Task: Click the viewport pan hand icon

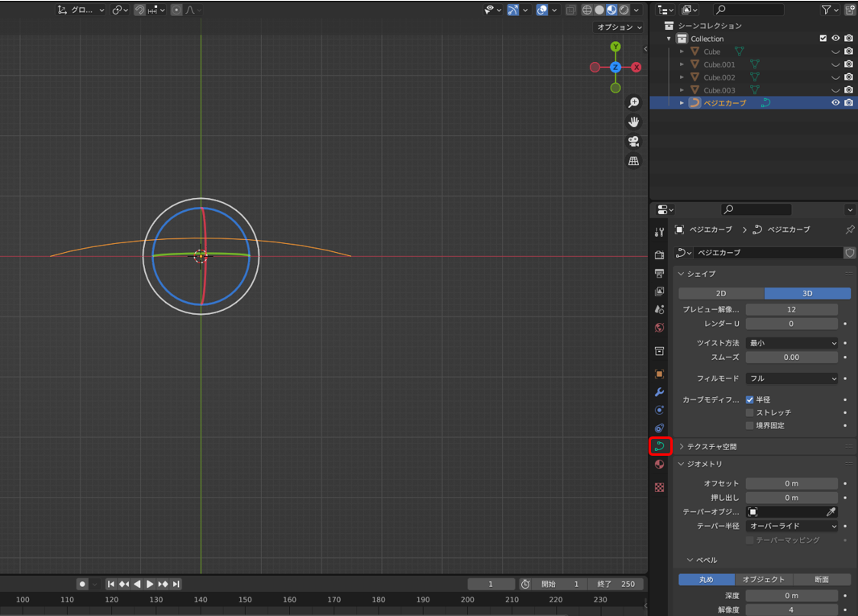Action: point(634,122)
